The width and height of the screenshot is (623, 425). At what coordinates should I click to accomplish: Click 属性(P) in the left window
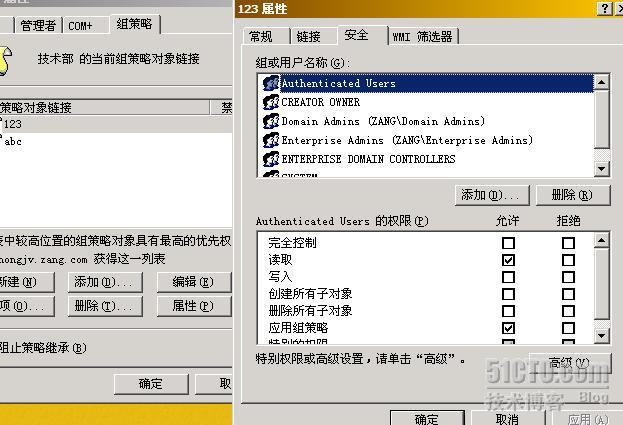(194, 306)
